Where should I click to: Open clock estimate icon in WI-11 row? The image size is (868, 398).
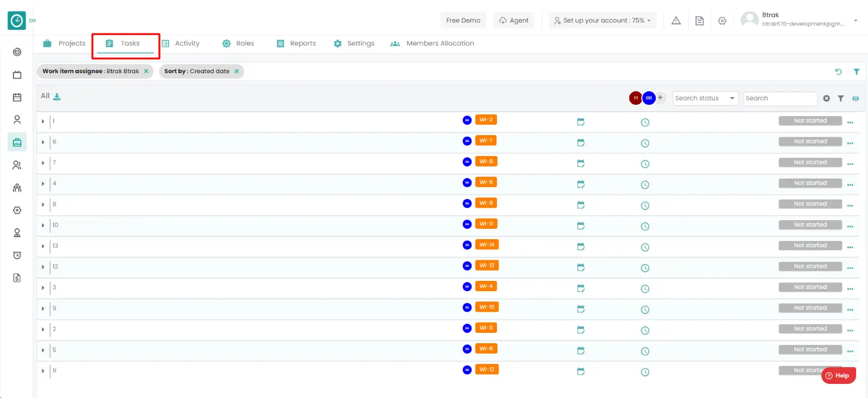click(645, 227)
